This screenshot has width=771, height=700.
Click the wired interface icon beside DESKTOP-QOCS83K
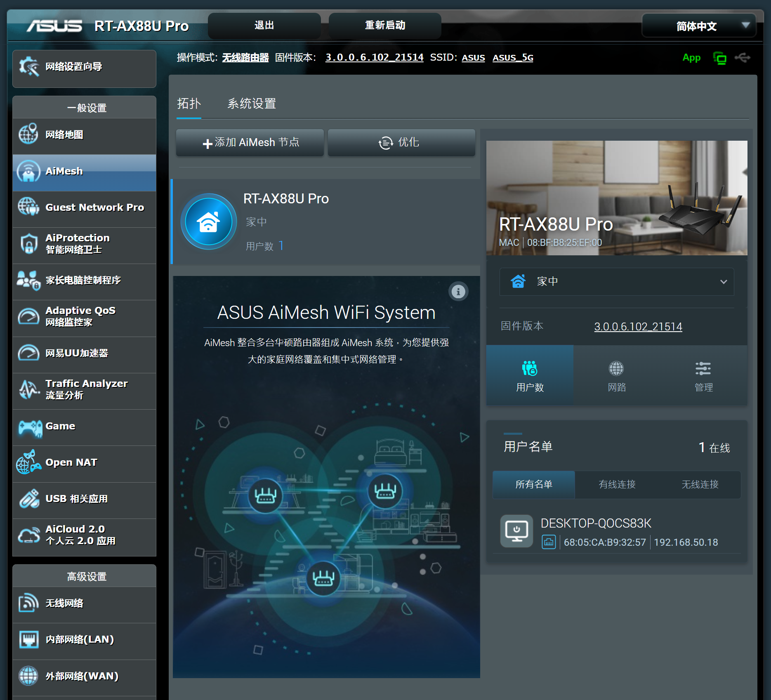549,542
